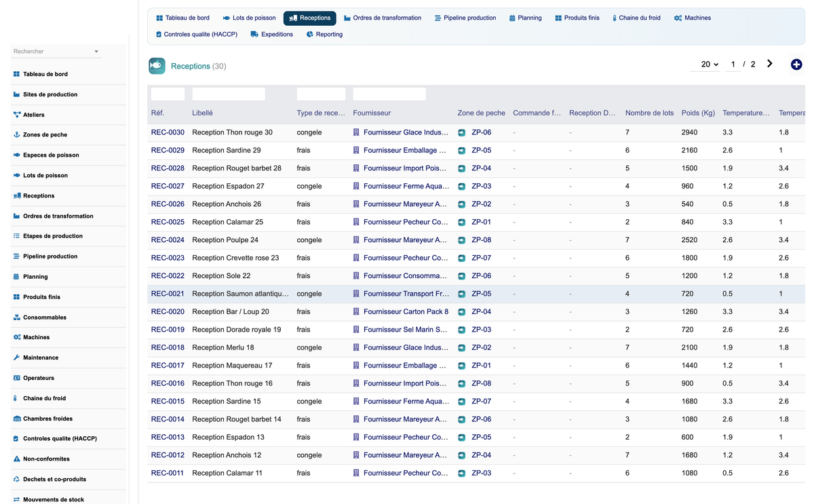Viewport: 814px width, 504px height.
Task: Click the arrows icon for Mouvements de stock
Action: click(x=16, y=499)
